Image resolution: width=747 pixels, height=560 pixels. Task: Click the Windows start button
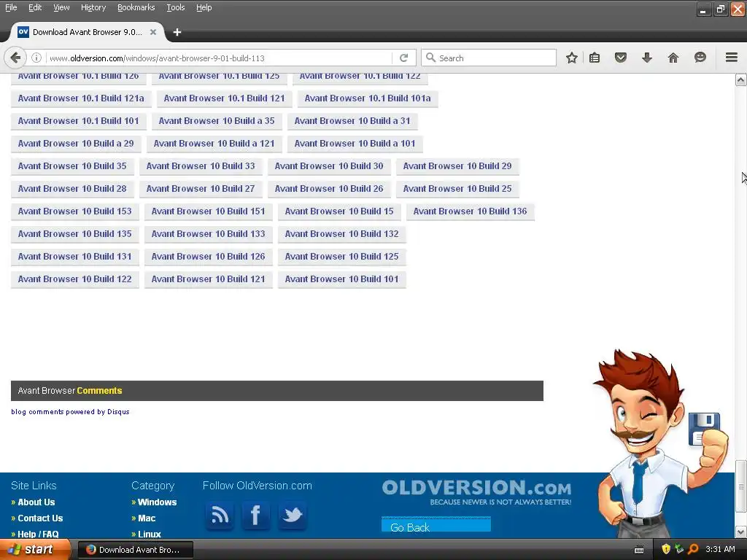tap(35, 550)
